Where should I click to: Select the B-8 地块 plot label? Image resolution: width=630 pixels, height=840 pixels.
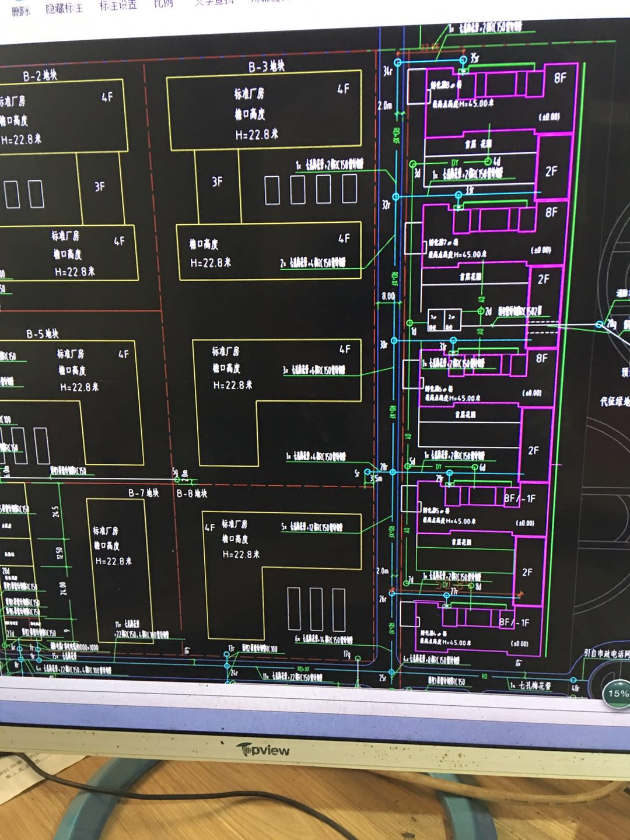pyautogui.click(x=192, y=494)
